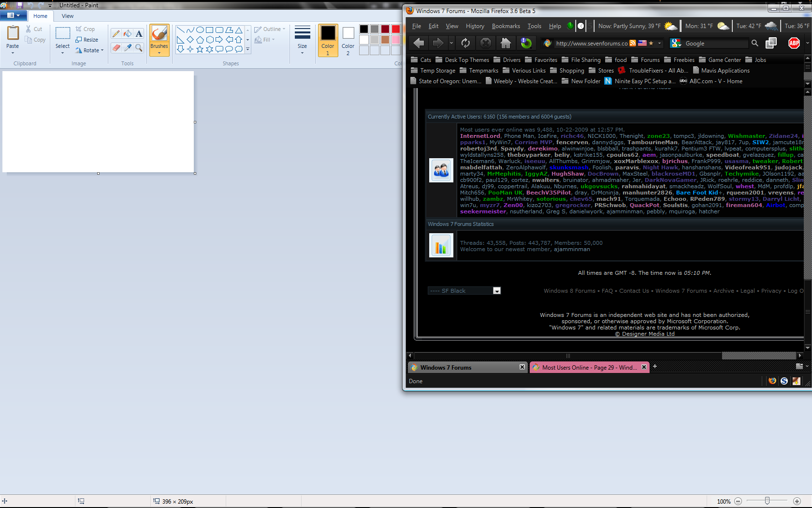Click the Brushes tool icon
Viewport: 812px width, 508px height.
159,33
